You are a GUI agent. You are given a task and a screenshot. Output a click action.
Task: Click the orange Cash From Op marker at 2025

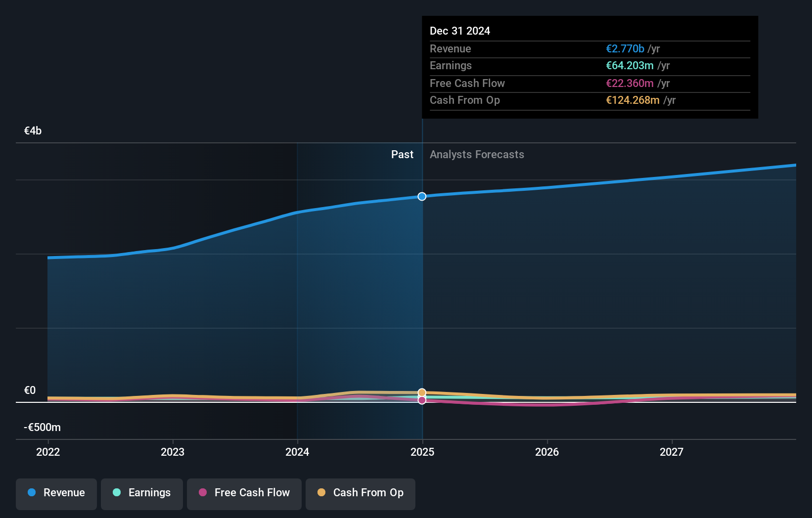[422, 392]
